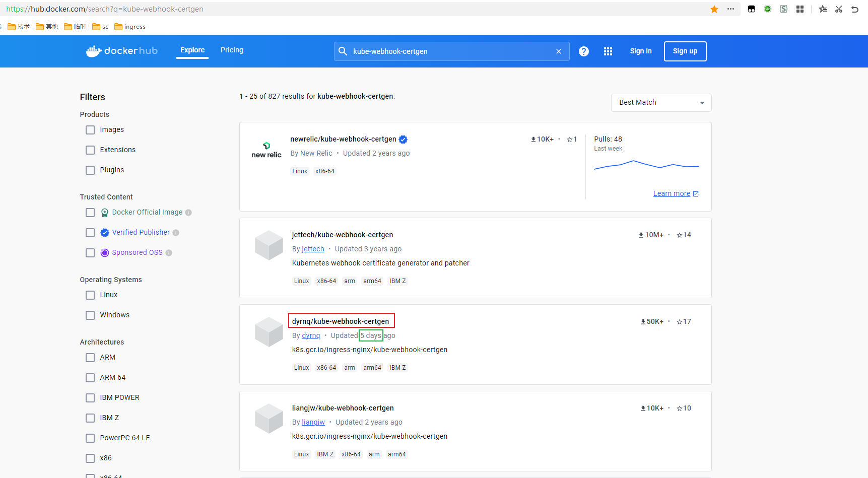Switch to the Explore tab
868x478 pixels.
coord(192,50)
